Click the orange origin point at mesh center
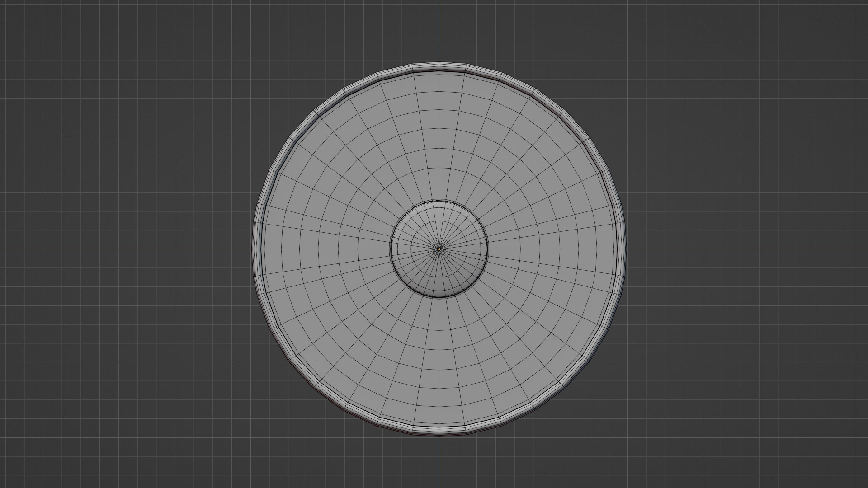The image size is (868, 488). pos(439,249)
